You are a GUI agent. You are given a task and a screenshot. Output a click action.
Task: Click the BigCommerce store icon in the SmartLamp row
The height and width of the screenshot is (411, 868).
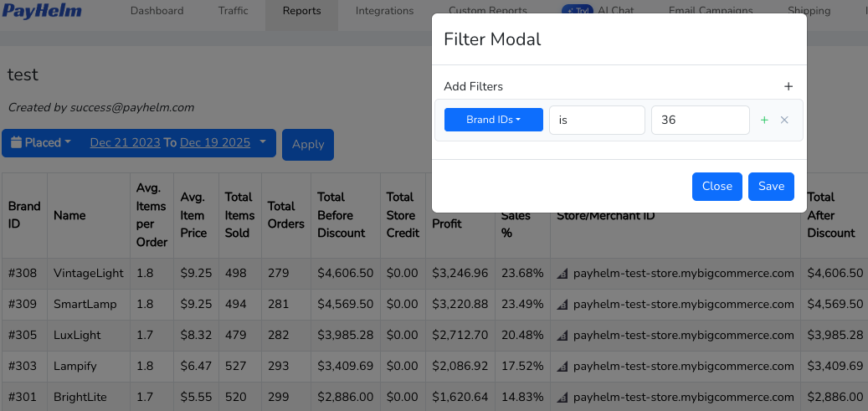562,305
